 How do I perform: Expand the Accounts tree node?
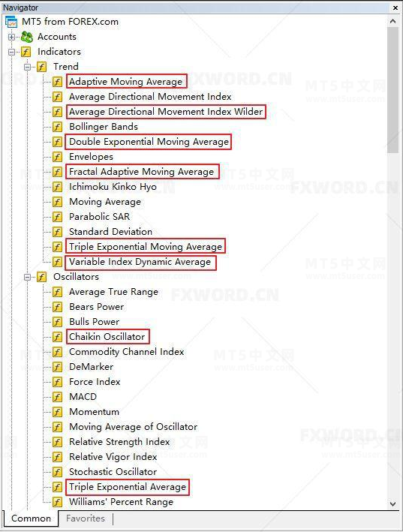pos(11,37)
